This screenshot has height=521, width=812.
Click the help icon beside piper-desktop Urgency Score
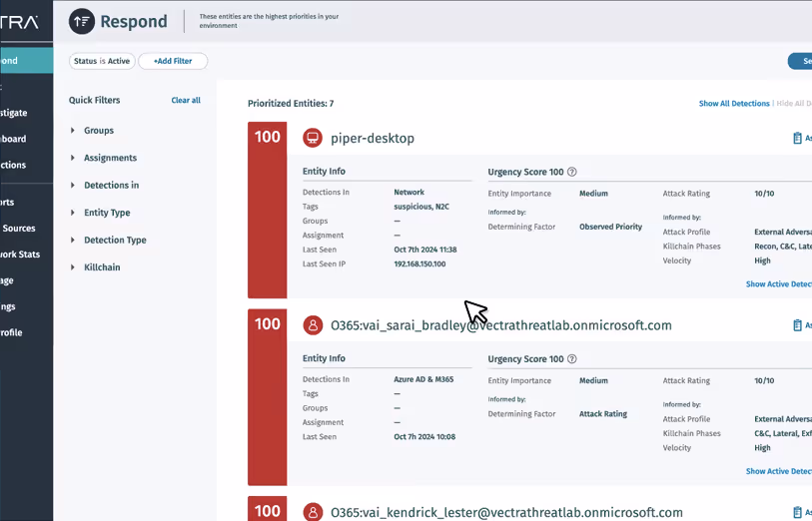point(571,172)
